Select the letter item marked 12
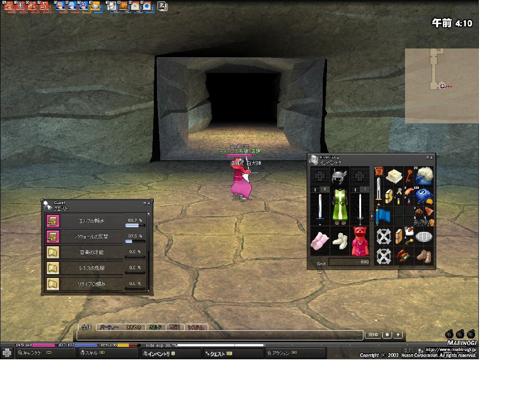This screenshot has height=399, width=532. pyautogui.click(x=409, y=231)
